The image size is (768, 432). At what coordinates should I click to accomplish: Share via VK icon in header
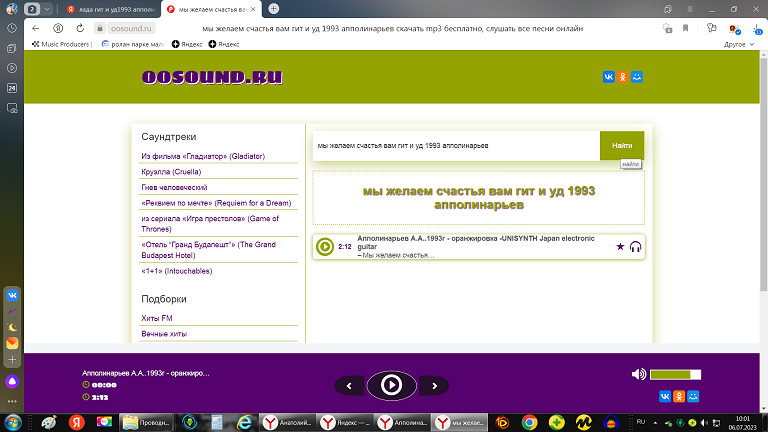pyautogui.click(x=608, y=77)
